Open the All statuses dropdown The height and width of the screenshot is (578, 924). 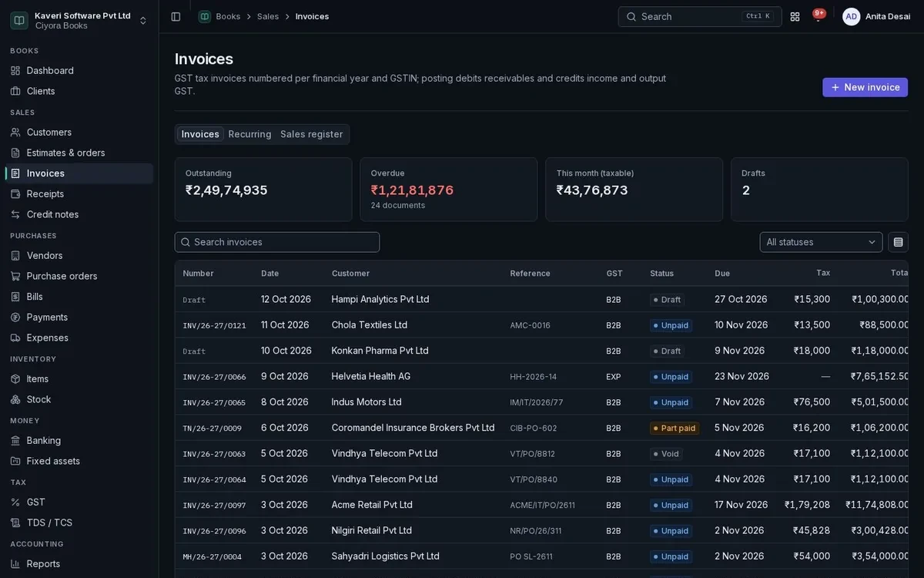[821, 242]
